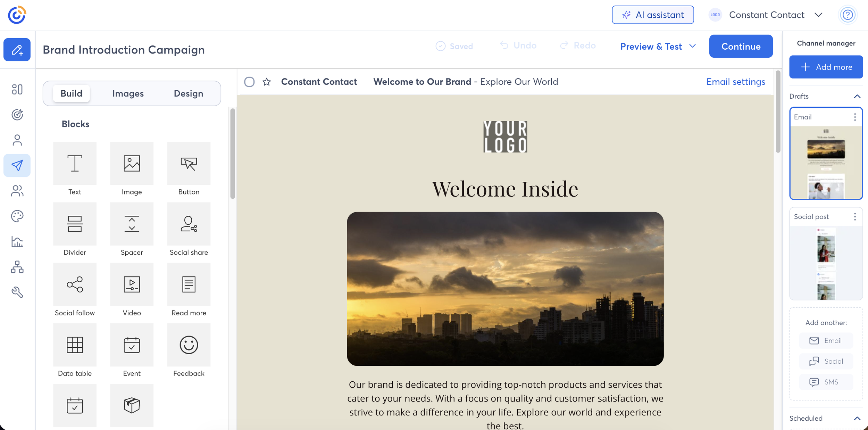This screenshot has height=430, width=868.
Task: Collapse the Drafts section chevron
Action: pos(857,96)
